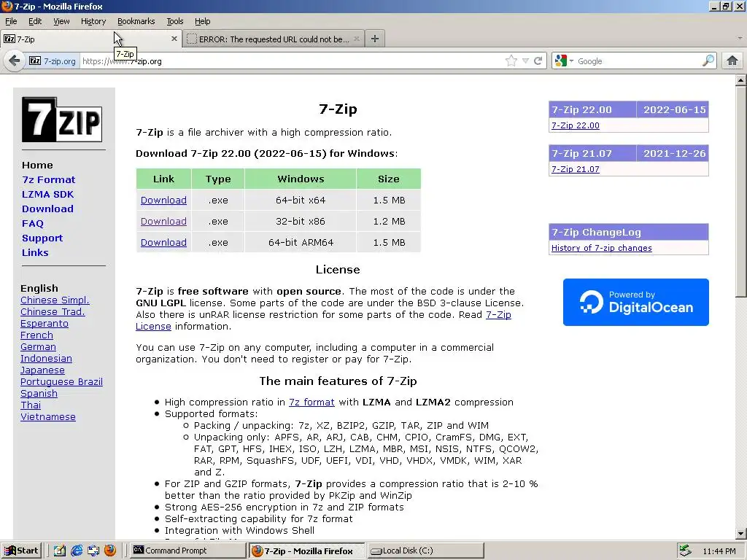Viewport: 747px width, 560px height.
Task: Open the Tools menu
Action: coord(175,21)
